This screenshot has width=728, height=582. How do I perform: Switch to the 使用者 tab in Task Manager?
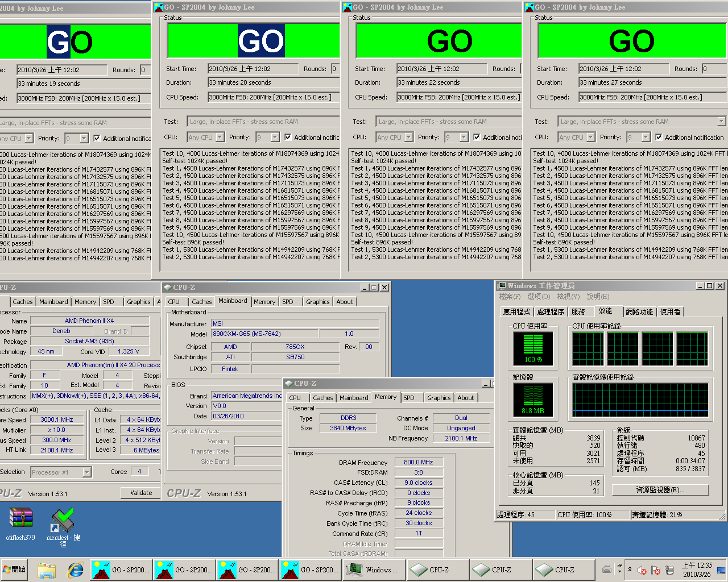pos(670,312)
